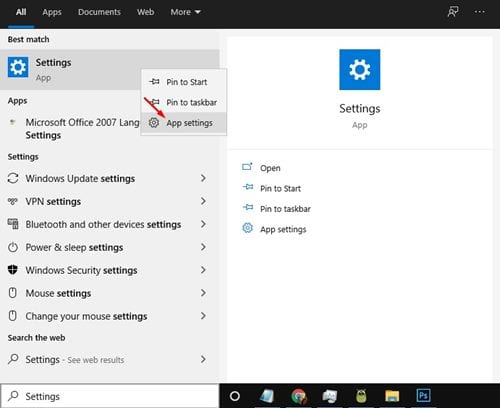Switch to the Web search tab

[145, 12]
